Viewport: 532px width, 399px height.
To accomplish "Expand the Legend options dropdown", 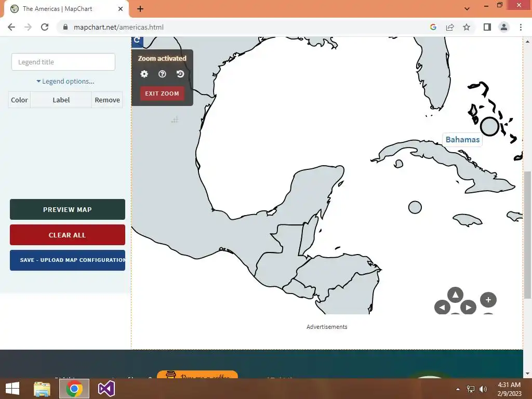I will [65, 82].
